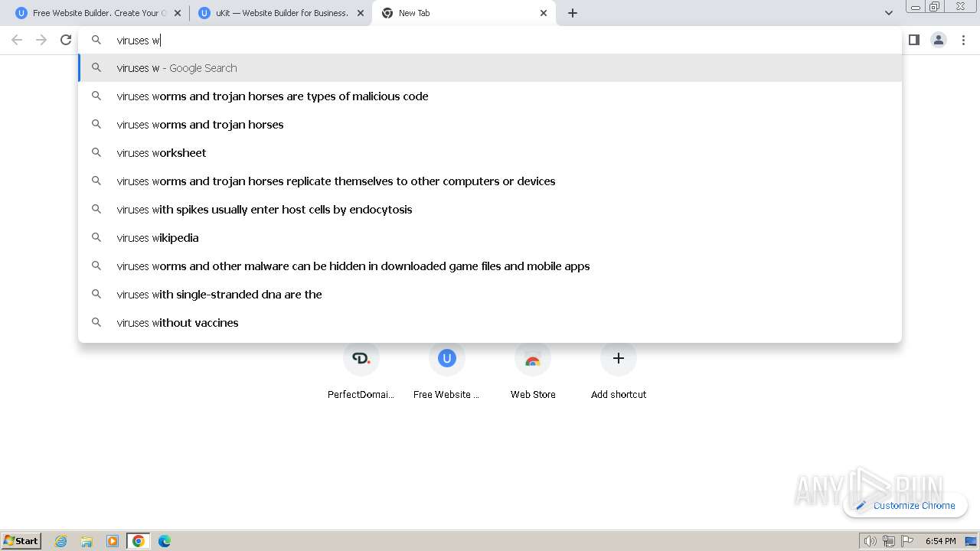The image size is (980, 551).
Task: Open a new tab with plus button
Action: tap(573, 13)
